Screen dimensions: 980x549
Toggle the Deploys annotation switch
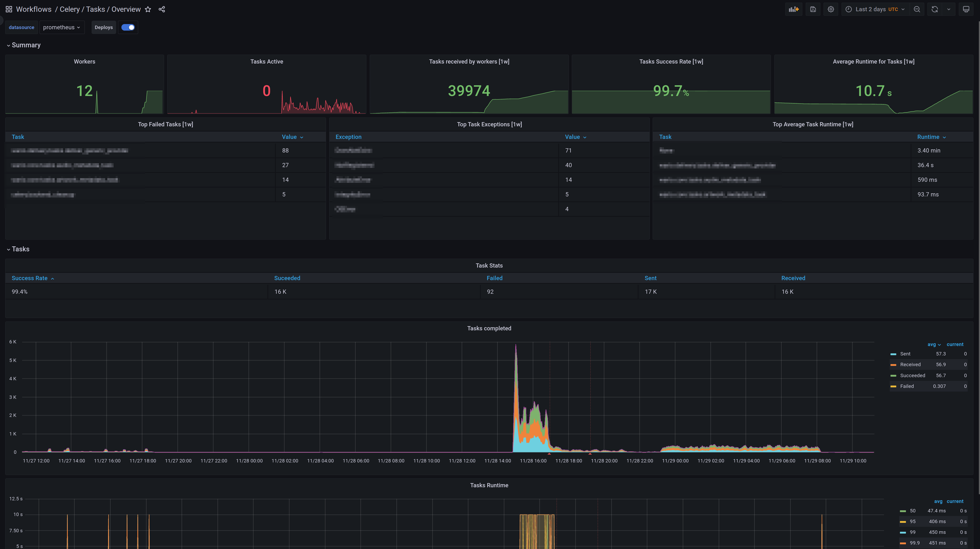128,27
